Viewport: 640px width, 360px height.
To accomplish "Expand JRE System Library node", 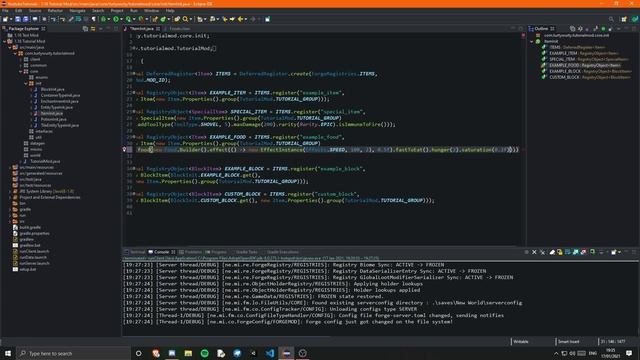I will 10,191.
